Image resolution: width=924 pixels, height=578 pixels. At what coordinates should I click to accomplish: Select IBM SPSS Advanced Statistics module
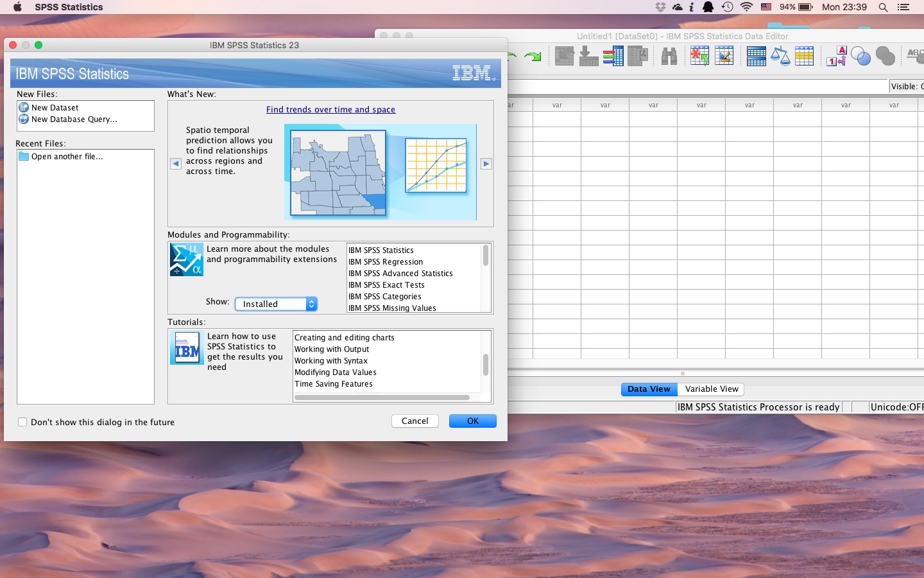pyautogui.click(x=400, y=274)
